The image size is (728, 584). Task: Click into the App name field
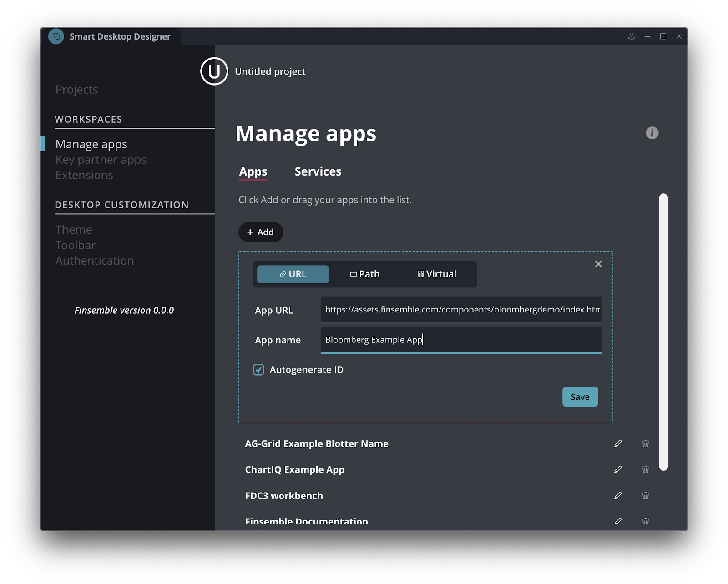point(461,340)
